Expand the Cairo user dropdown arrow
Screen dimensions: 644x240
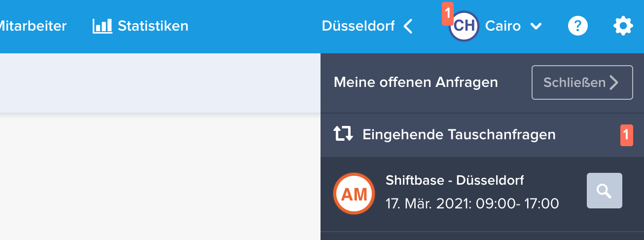tap(536, 26)
